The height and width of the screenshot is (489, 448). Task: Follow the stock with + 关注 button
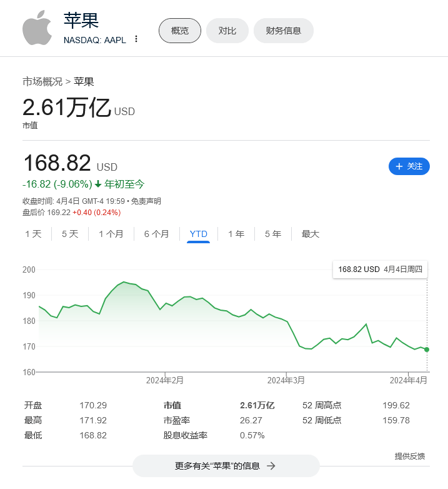pos(409,166)
